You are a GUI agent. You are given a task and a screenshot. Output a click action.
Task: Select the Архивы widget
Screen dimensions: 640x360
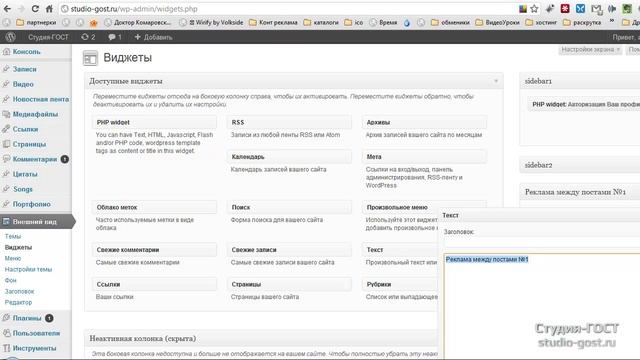point(424,122)
